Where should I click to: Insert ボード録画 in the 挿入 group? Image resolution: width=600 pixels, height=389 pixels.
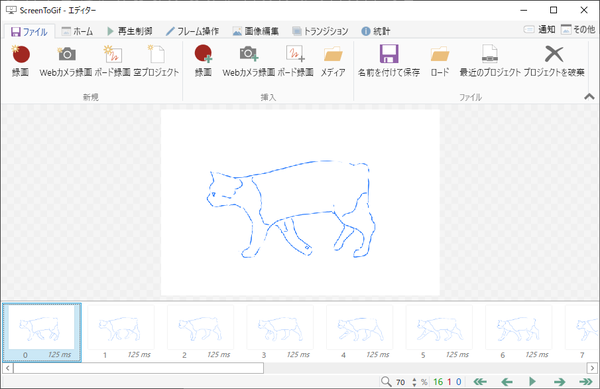(295, 61)
